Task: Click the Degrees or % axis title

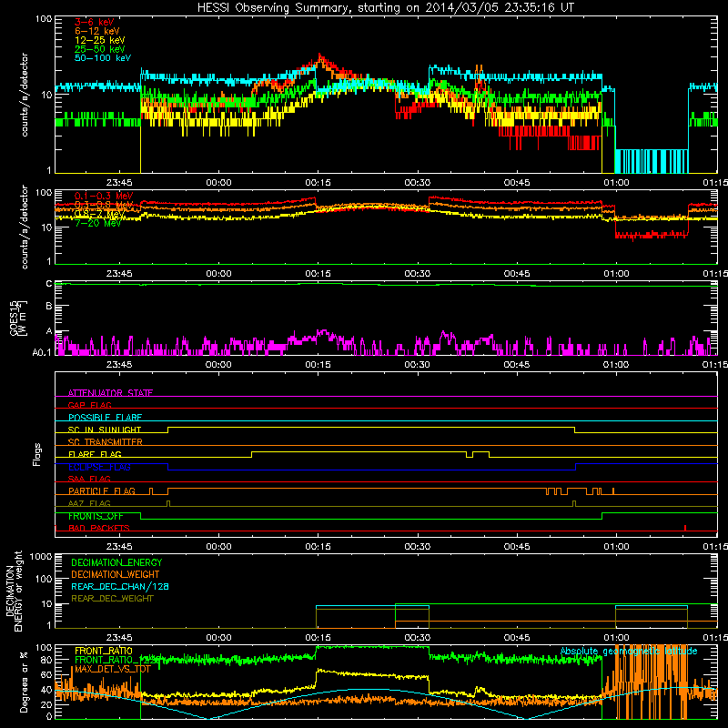Action: pyautogui.click(x=24, y=682)
